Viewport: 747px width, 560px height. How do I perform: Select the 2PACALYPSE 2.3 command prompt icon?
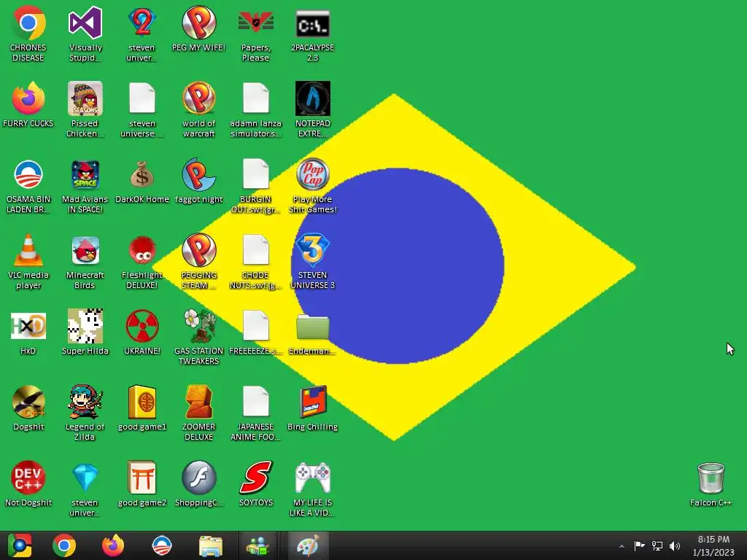tap(312, 23)
